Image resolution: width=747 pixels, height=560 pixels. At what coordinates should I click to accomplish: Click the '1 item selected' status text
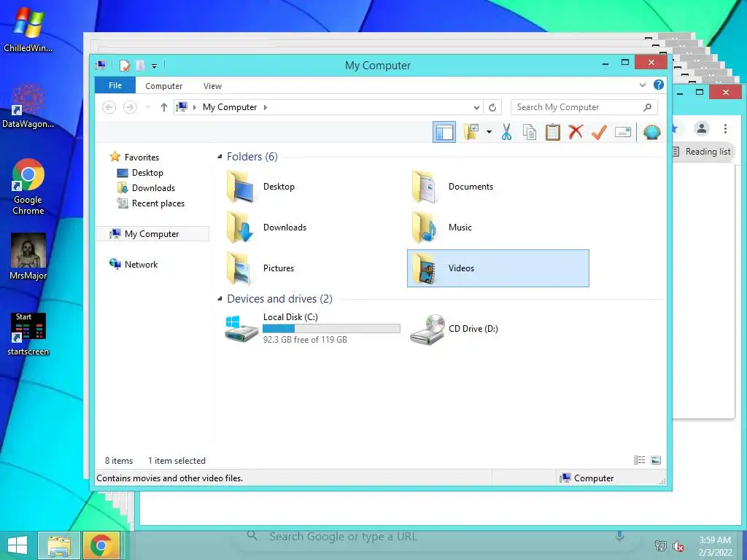(177, 461)
